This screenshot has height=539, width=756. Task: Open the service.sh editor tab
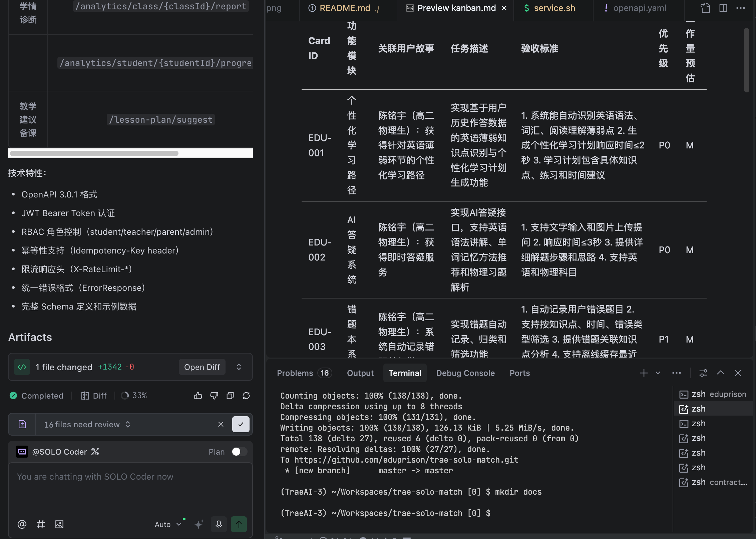click(x=554, y=8)
